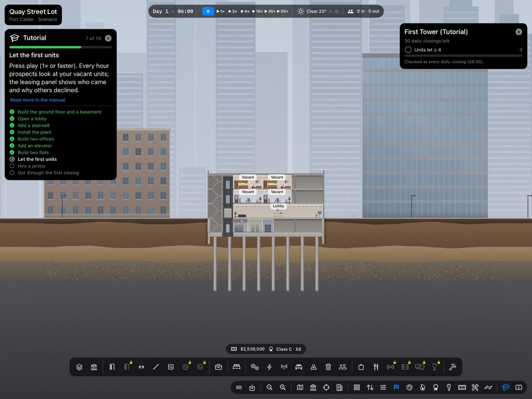The height and width of the screenshot is (399, 532).
Task: Open the up-down arrows transport panel
Action: 370,387
